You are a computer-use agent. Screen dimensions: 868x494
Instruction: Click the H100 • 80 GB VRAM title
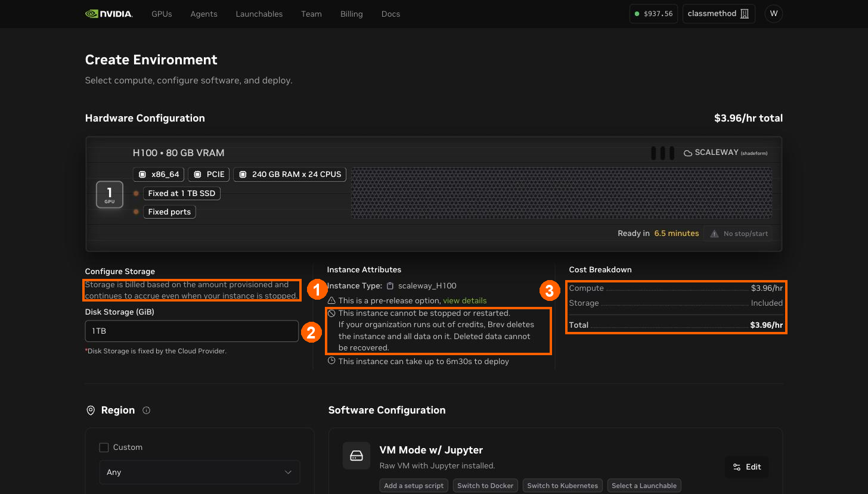(179, 153)
